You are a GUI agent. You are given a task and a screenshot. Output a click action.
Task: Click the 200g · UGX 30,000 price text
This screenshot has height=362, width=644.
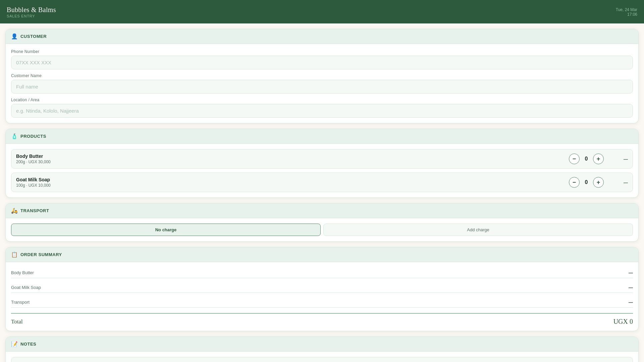point(33,162)
